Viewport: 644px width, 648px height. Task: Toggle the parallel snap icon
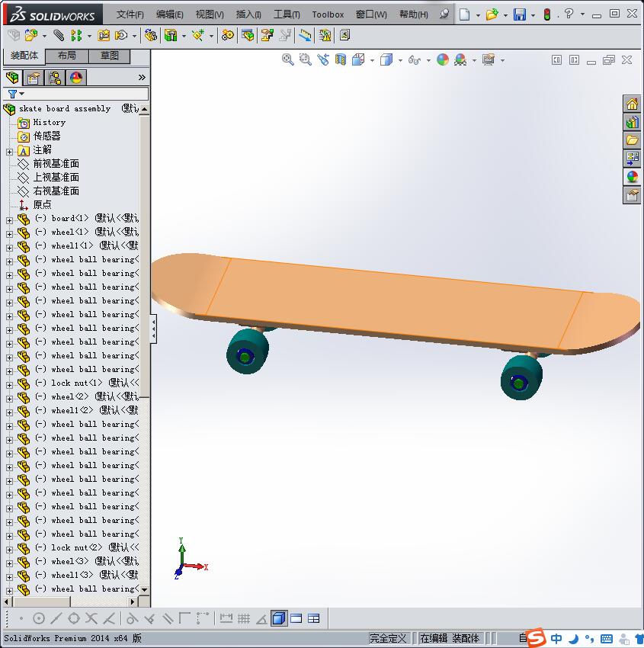click(168, 619)
